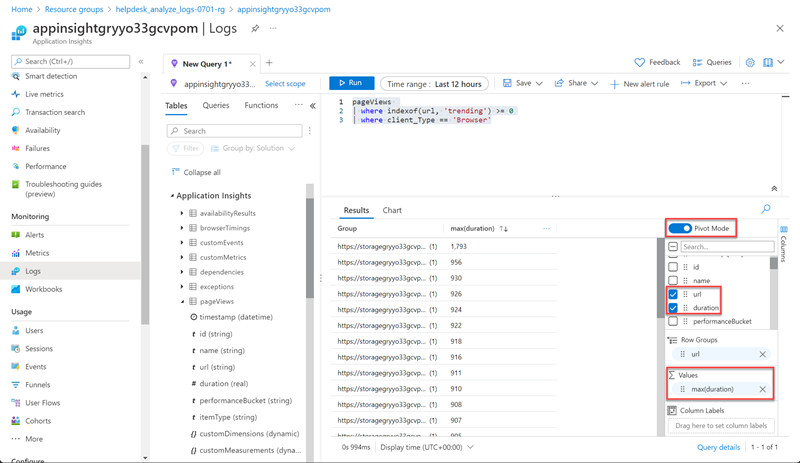
Task: Open more toolbar options ellipsis after Export
Action: (745, 83)
